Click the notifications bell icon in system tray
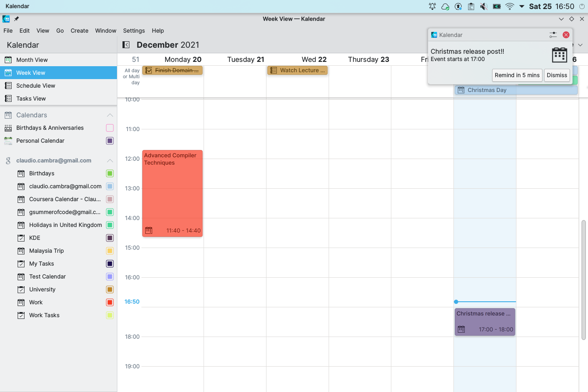The height and width of the screenshot is (392, 588). point(432,6)
